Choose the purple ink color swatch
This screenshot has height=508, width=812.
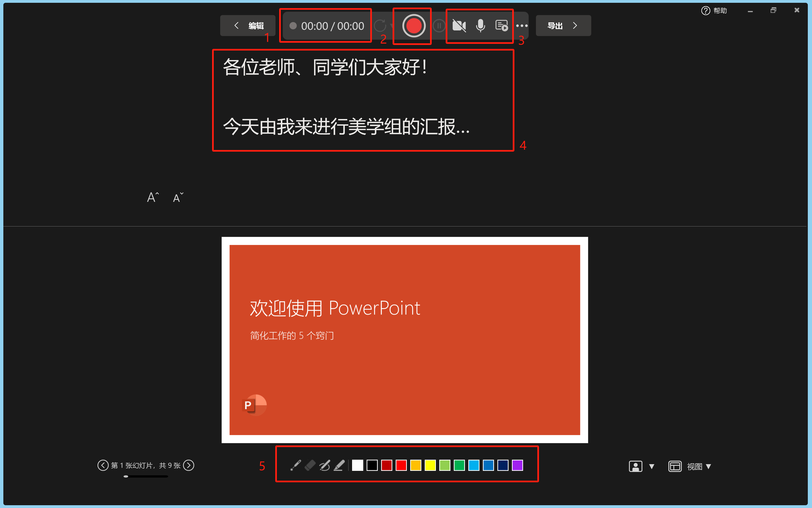click(x=517, y=465)
